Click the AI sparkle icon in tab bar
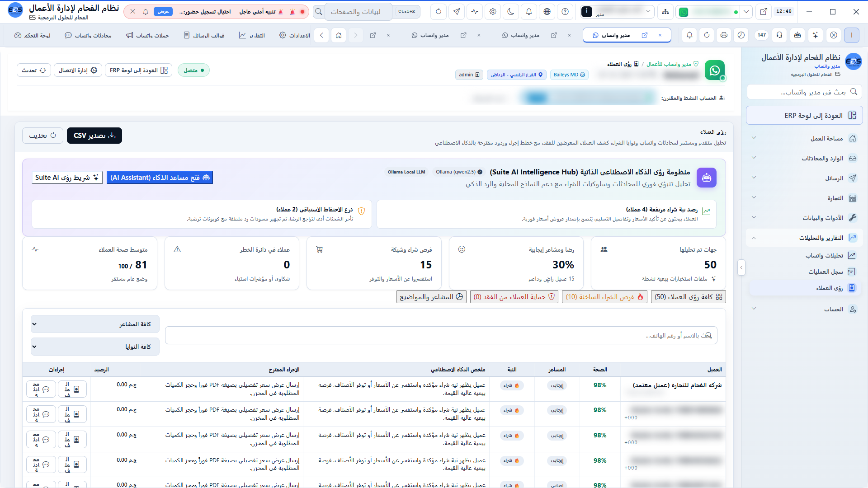The width and height of the screenshot is (868, 488). click(x=815, y=35)
